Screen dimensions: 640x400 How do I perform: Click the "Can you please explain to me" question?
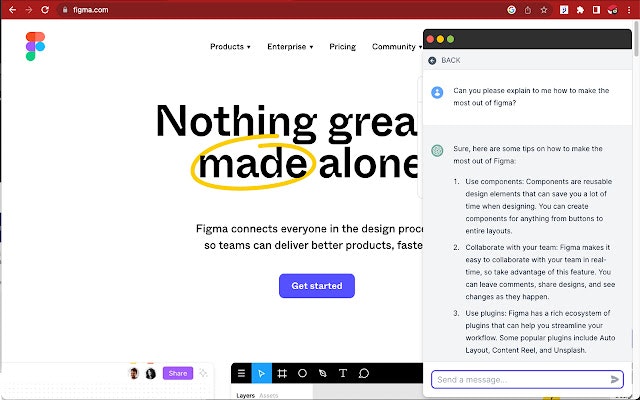point(531,96)
